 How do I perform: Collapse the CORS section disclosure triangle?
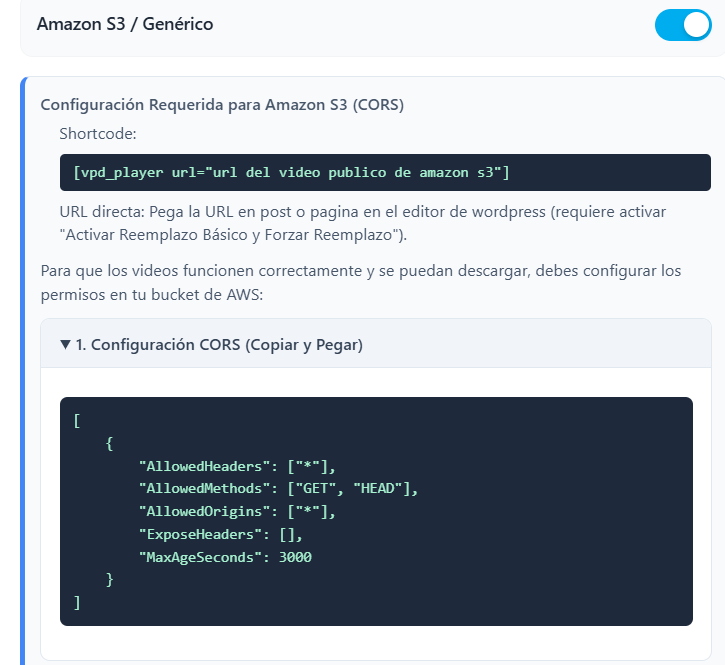click(x=65, y=345)
